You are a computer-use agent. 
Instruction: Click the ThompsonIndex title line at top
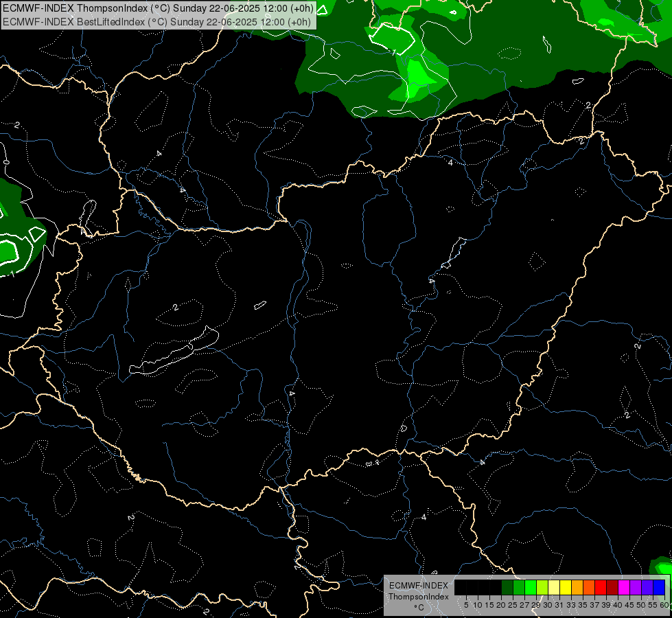click(158, 8)
